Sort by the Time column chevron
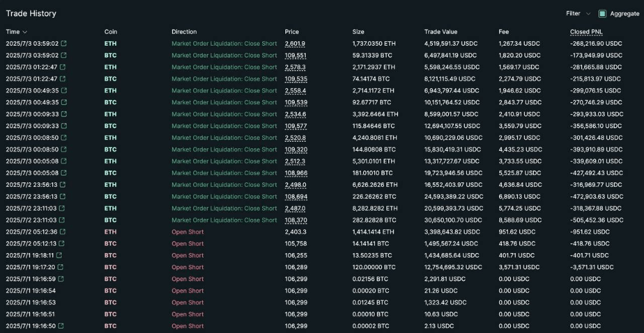644x333 pixels. pos(24,32)
